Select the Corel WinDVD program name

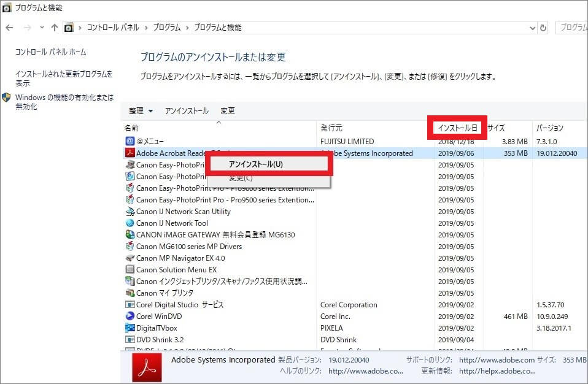(159, 316)
